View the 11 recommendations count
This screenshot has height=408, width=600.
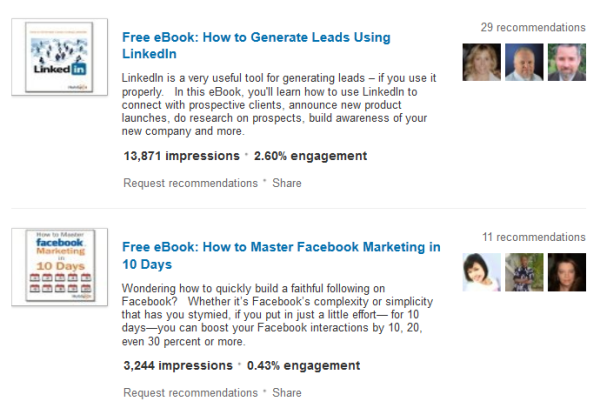(x=533, y=237)
